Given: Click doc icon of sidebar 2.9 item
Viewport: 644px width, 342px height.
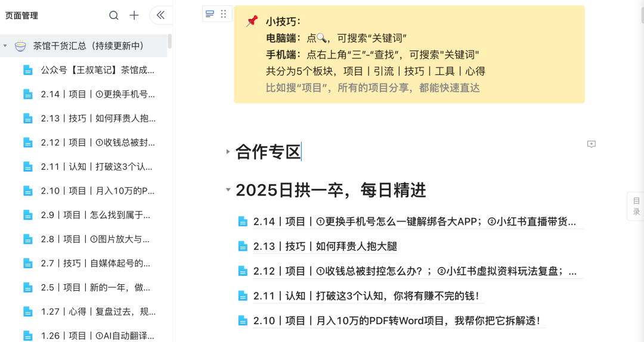Looking at the screenshot, I should pos(28,215).
